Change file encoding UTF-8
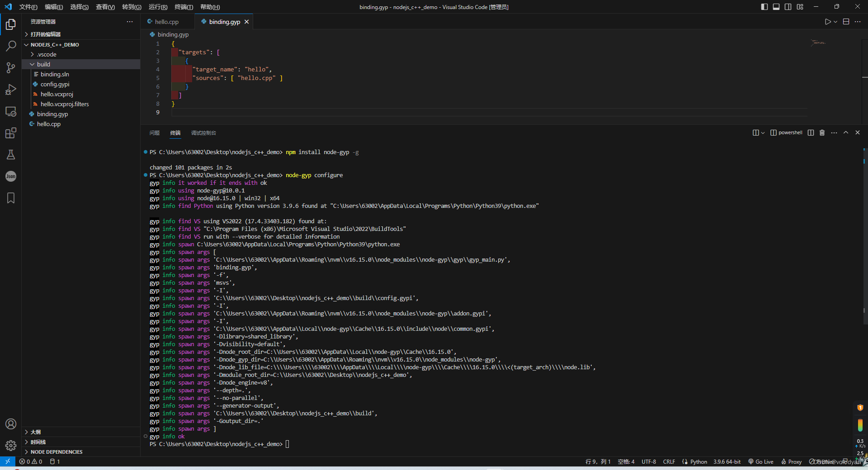The width and height of the screenshot is (868, 470). (649, 461)
